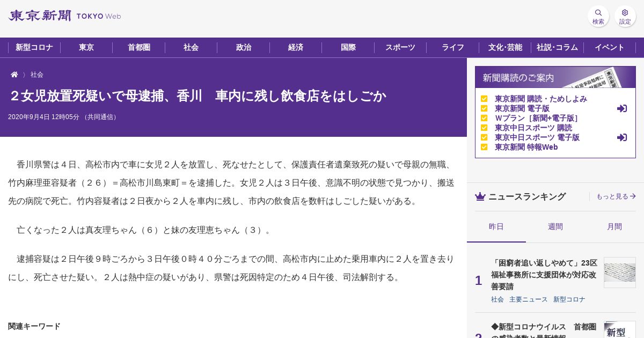Open the 国際 menu item
This screenshot has width=644, height=338.
[348, 47]
